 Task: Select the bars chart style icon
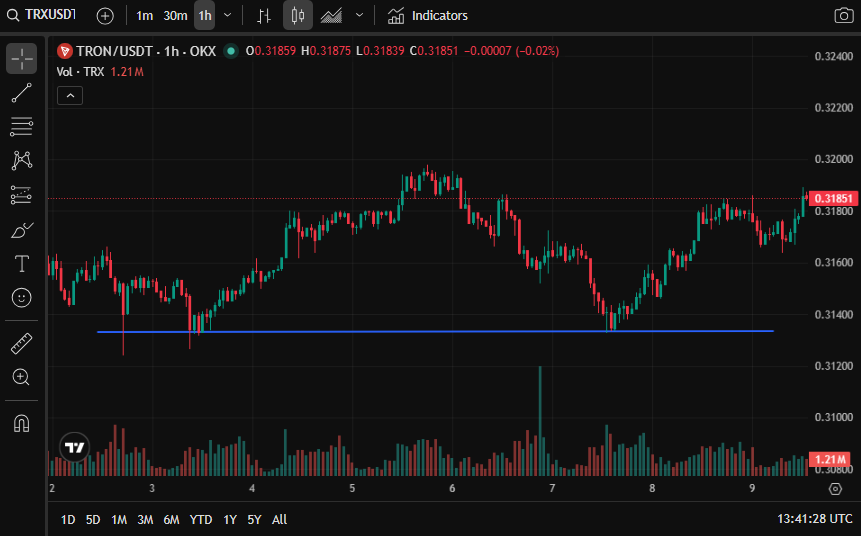point(264,15)
